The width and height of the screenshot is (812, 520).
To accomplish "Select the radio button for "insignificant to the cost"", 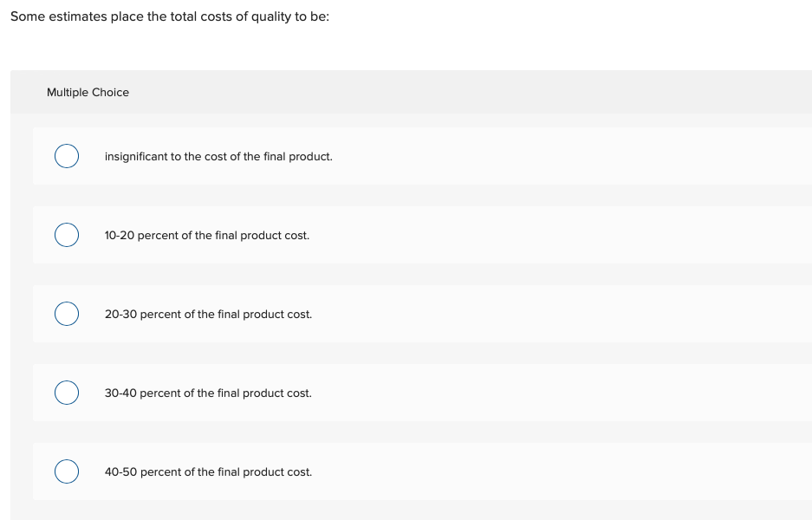I will 67,156.
